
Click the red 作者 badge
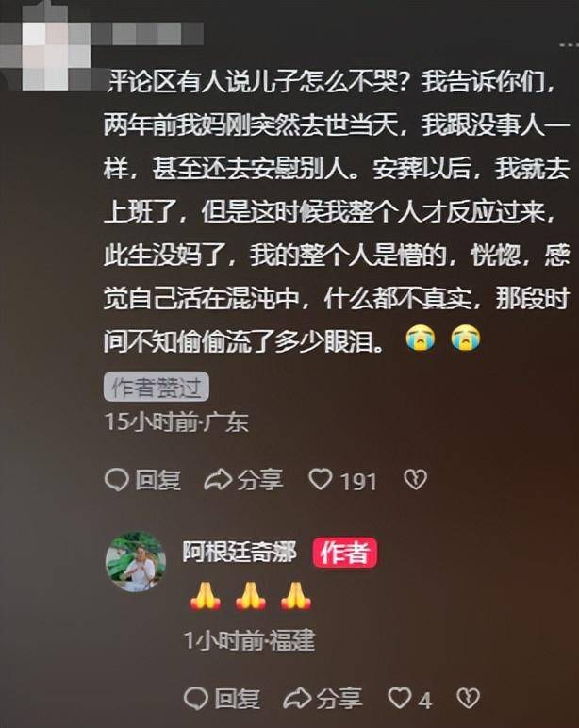[344, 553]
